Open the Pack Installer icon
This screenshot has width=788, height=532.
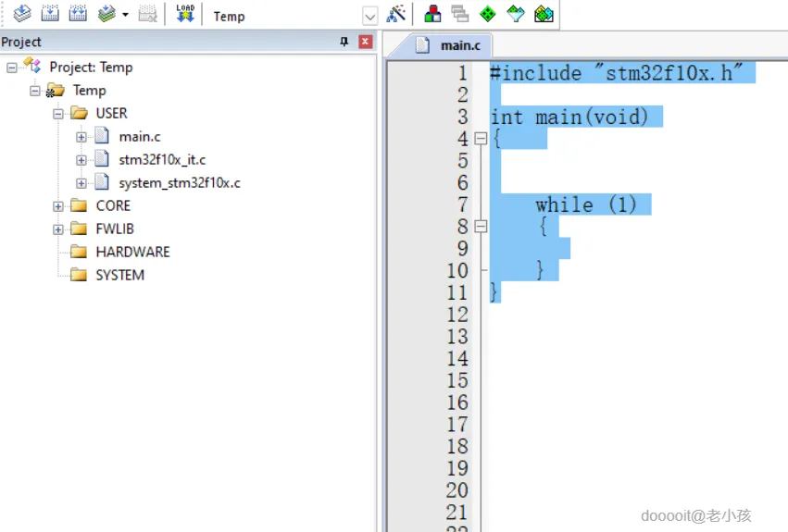pyautogui.click(x=544, y=14)
